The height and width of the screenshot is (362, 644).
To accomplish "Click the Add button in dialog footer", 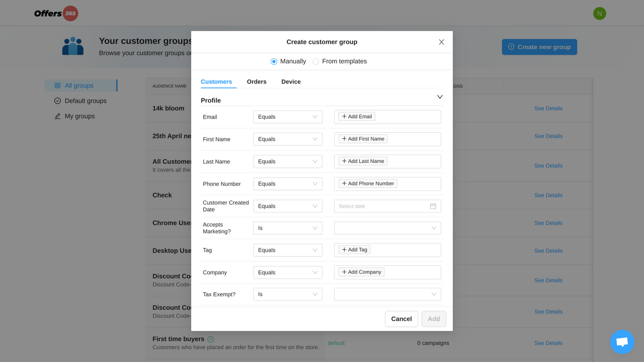I will tap(434, 319).
